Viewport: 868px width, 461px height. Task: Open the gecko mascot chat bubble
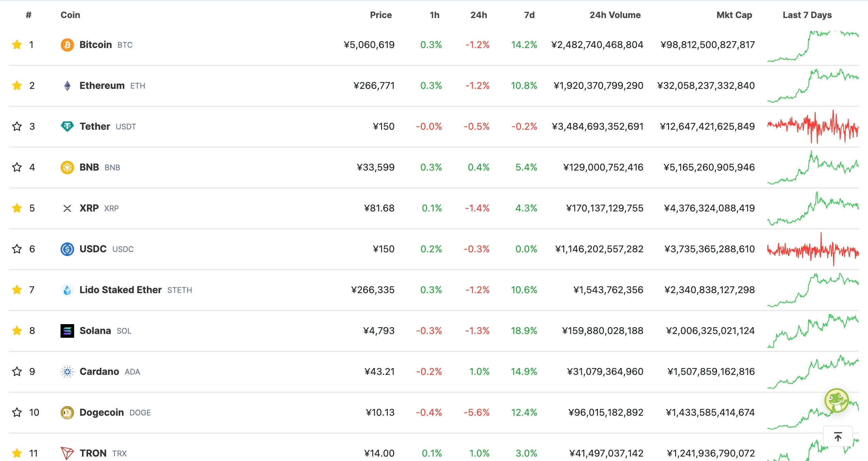click(x=837, y=400)
